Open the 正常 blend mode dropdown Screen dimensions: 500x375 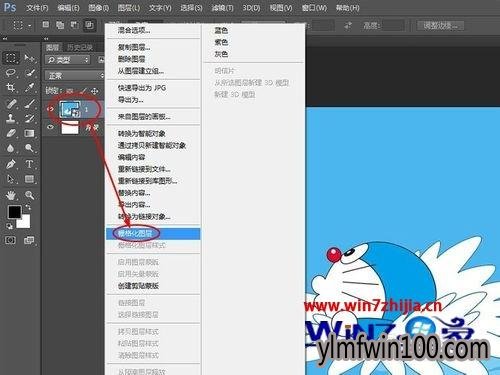pos(74,76)
